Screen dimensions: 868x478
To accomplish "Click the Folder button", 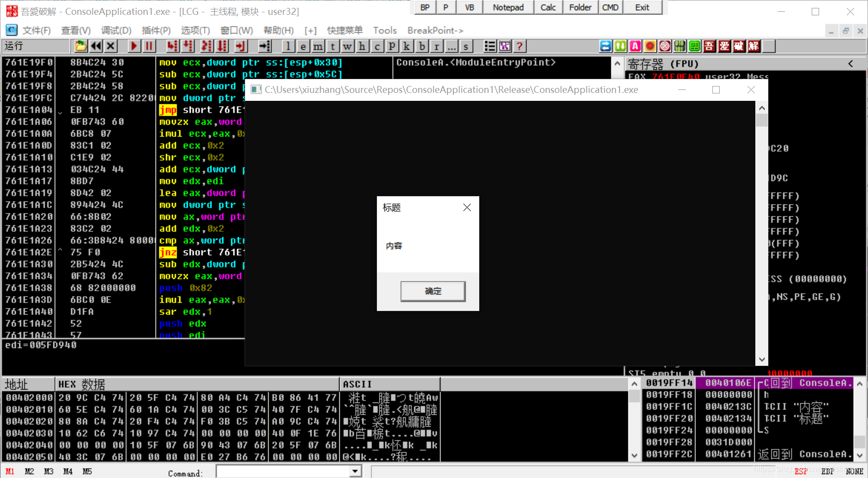I will 580,7.
